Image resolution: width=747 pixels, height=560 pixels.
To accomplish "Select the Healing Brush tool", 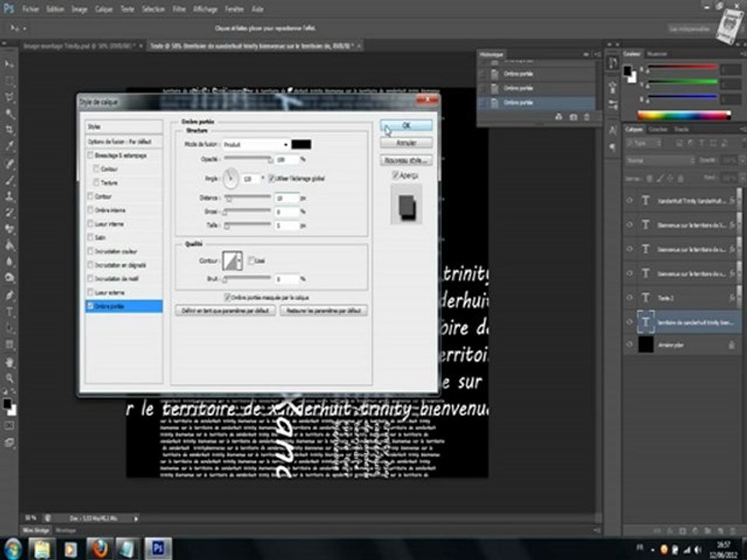I will click(9, 163).
